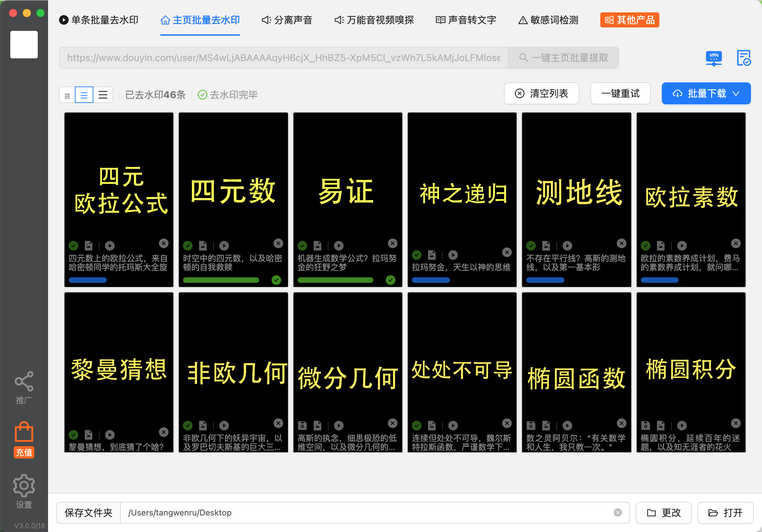Open the 声音转文字 tab
Screen dimensions: 762x532
pyautogui.click(x=466, y=20)
